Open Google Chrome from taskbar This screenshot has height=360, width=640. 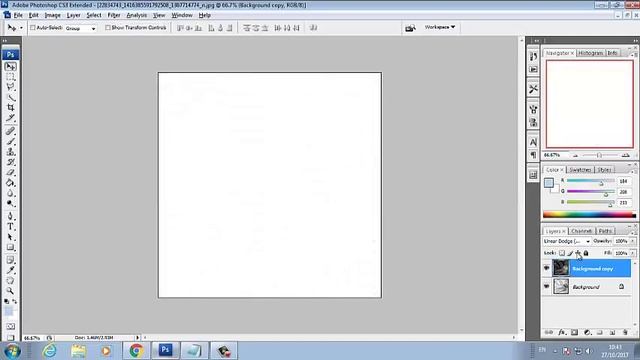tap(136, 351)
